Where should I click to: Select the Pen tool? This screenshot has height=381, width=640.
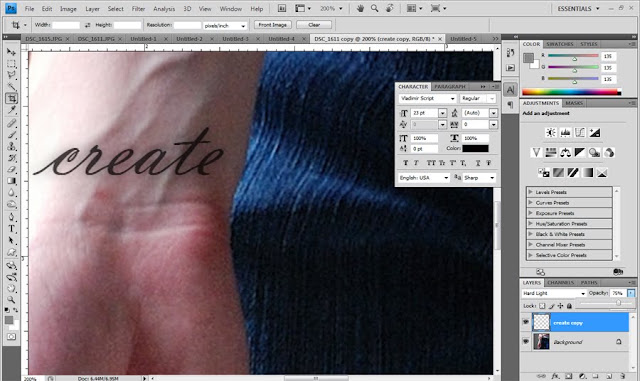coord(11,217)
